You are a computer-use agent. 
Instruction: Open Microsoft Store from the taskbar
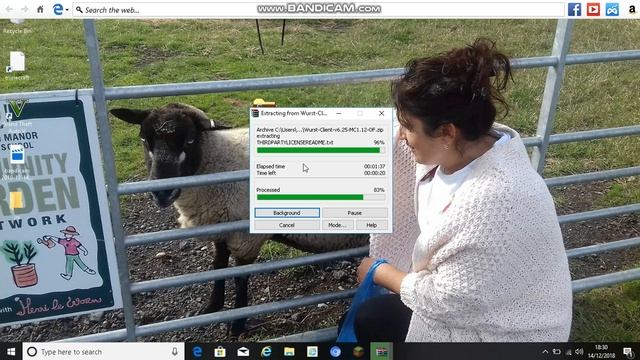(220, 351)
